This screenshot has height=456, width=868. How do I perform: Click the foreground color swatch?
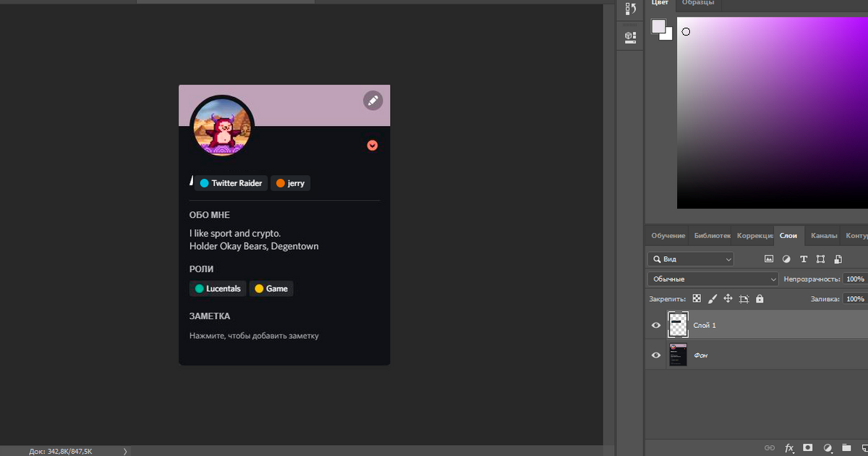(658, 27)
